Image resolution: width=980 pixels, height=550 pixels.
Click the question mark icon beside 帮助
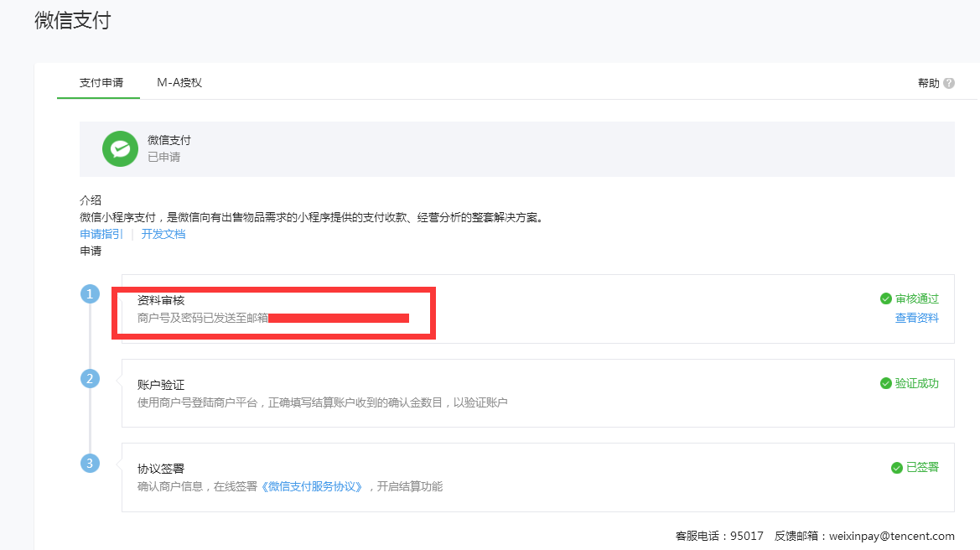click(949, 83)
